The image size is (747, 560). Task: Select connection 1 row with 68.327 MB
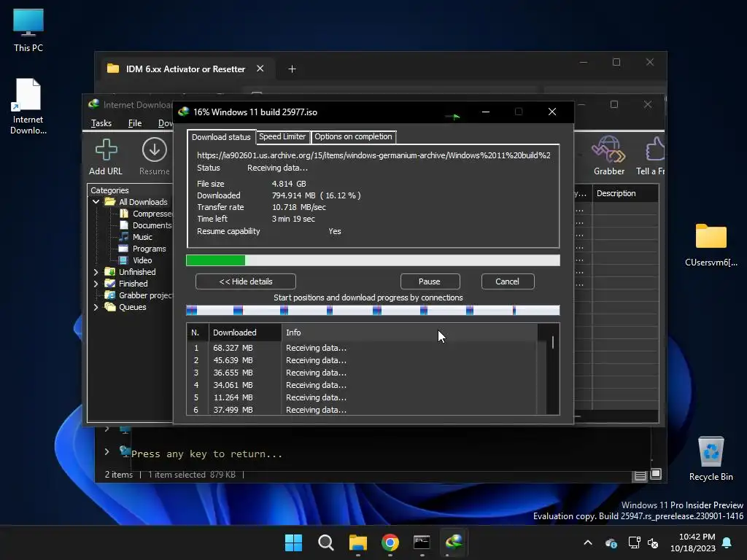coord(362,348)
